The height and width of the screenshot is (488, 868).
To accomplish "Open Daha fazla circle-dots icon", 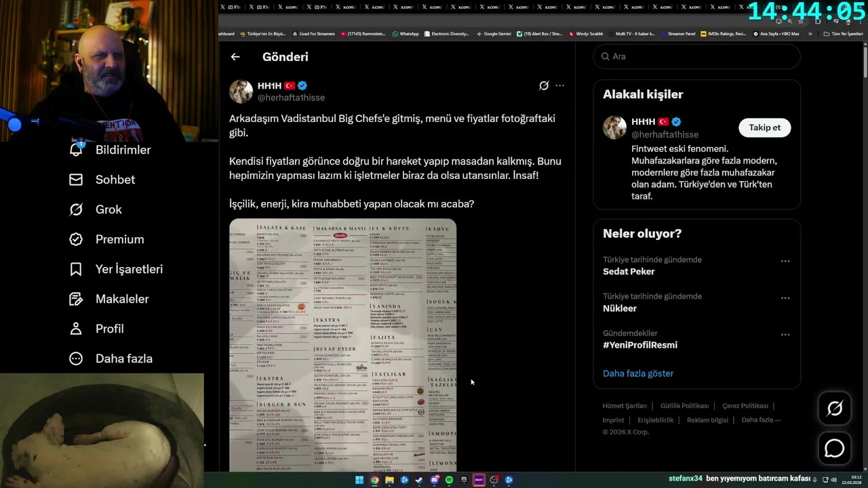I will 76,359.
